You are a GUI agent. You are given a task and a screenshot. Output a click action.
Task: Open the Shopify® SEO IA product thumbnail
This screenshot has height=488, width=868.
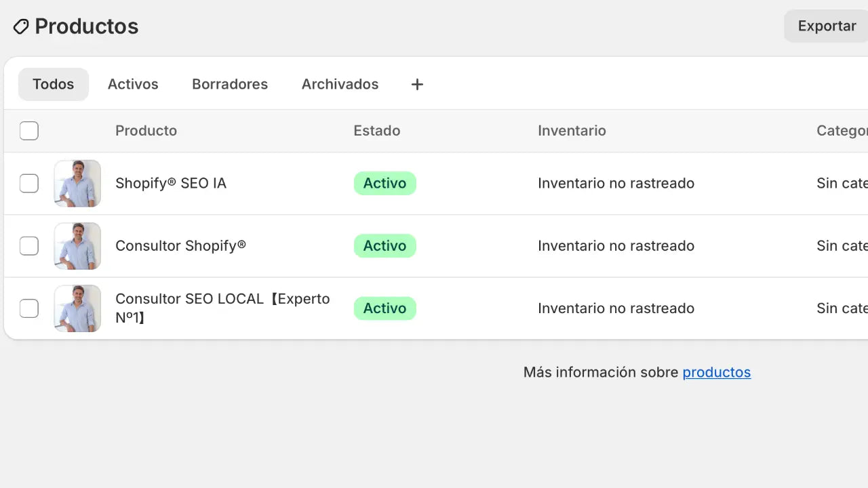pos(77,183)
